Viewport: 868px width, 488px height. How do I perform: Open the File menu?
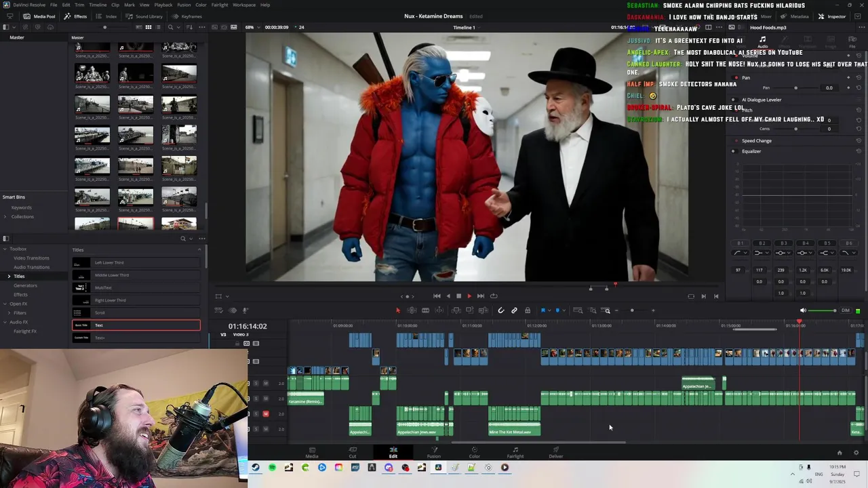point(53,5)
